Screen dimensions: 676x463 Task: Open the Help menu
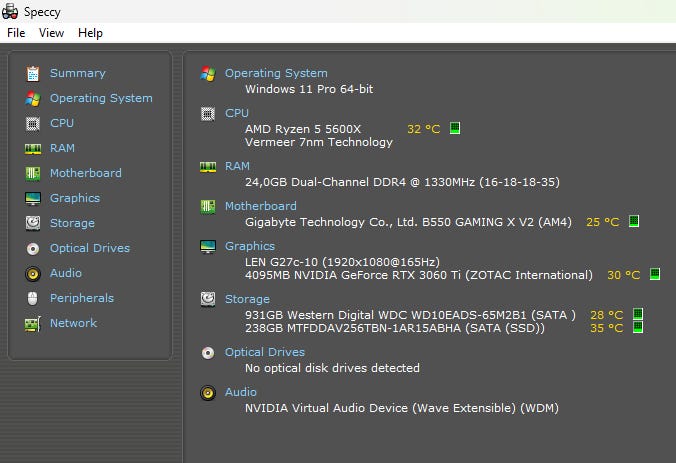90,33
